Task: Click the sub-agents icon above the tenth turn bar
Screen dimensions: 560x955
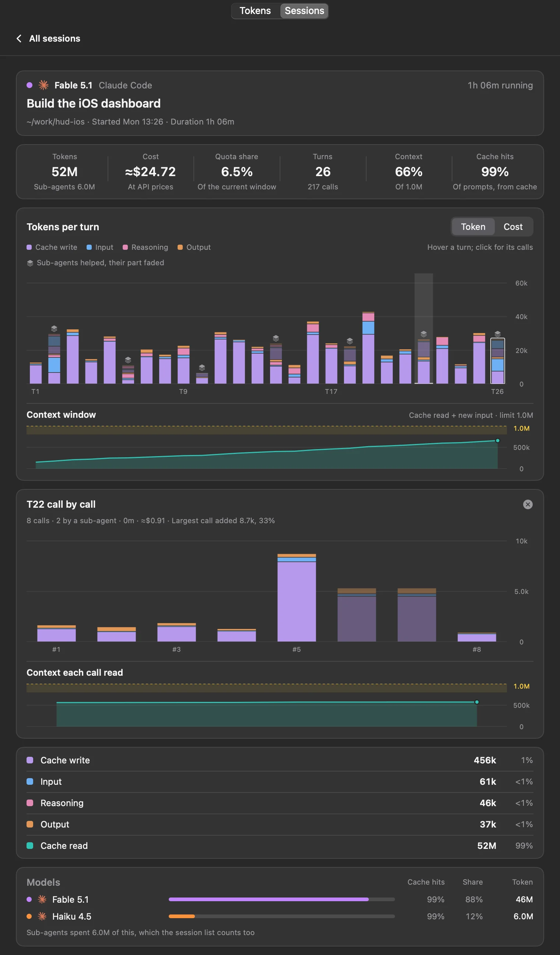Action: pyautogui.click(x=202, y=368)
